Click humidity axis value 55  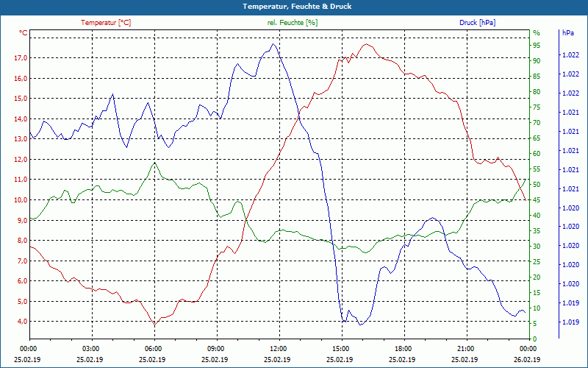pos(537,169)
